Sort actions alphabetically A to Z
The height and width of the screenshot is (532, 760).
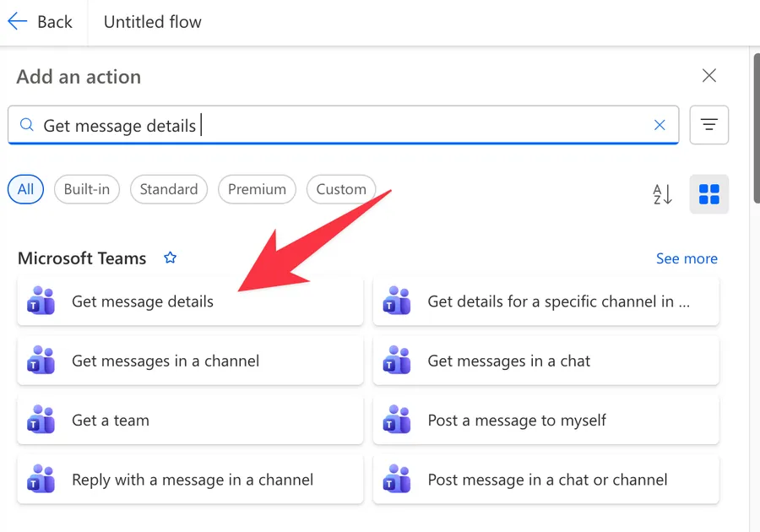(662, 194)
